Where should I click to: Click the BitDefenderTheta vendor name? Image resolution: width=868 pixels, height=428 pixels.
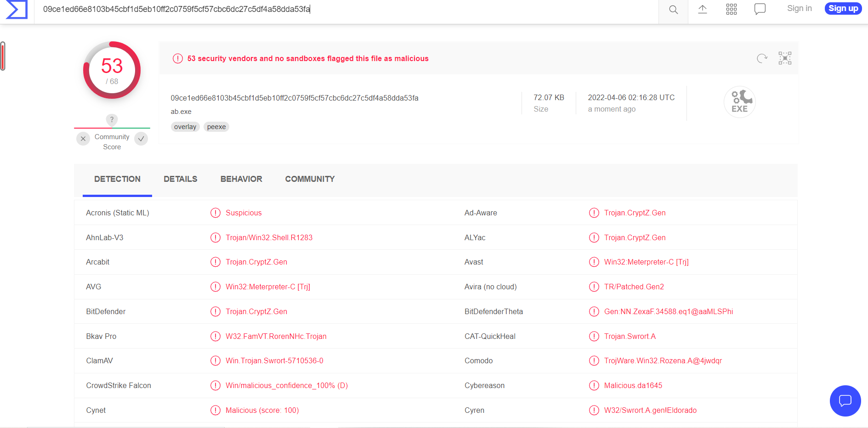[x=494, y=312]
